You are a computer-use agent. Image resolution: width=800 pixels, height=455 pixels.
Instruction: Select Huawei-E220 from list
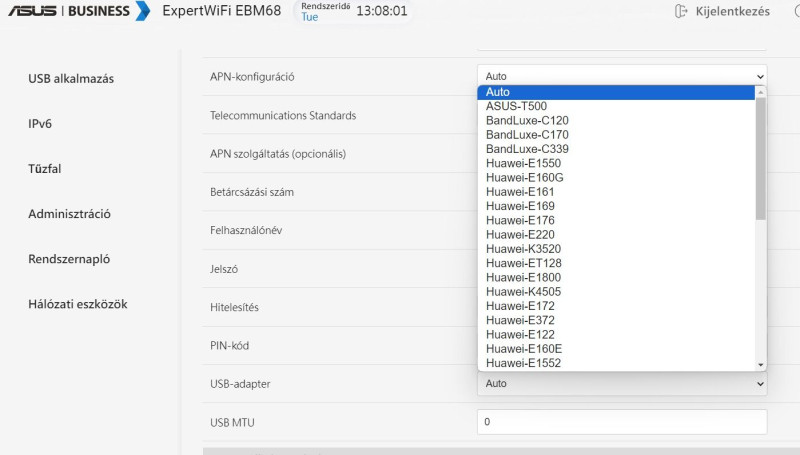616,235
